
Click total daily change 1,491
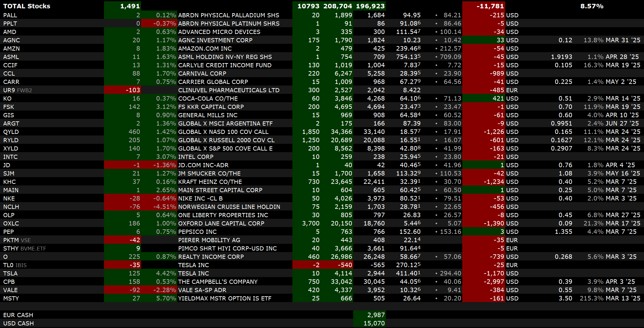130,6
